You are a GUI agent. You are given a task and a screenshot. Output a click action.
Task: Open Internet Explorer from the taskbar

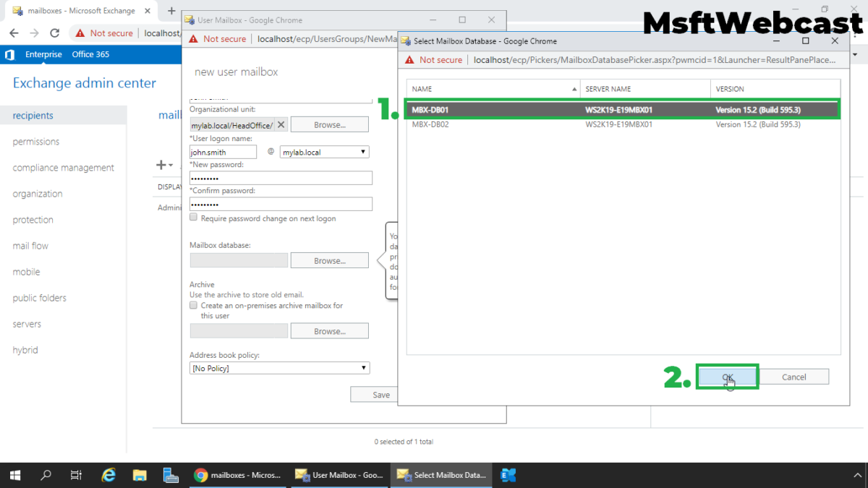click(x=109, y=475)
